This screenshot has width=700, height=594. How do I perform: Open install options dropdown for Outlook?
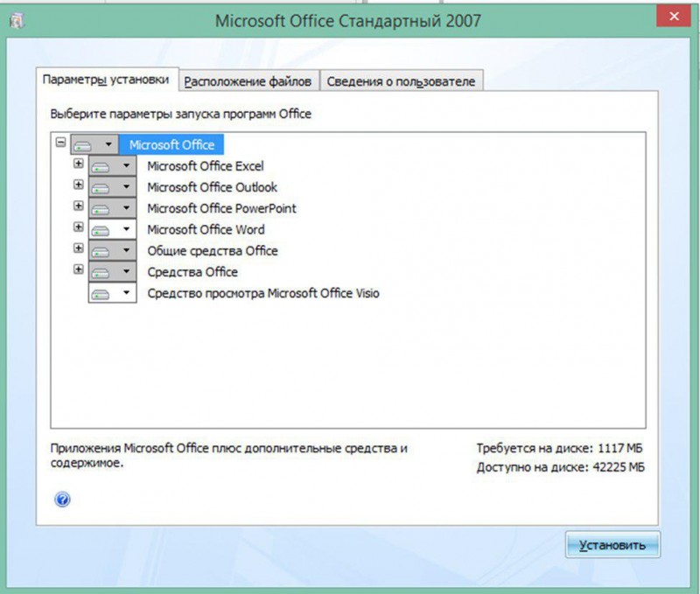113,187
